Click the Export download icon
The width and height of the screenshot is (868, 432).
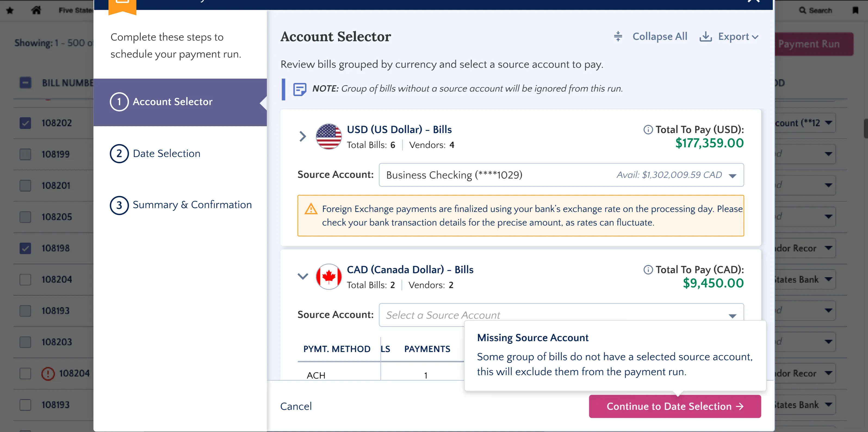705,36
